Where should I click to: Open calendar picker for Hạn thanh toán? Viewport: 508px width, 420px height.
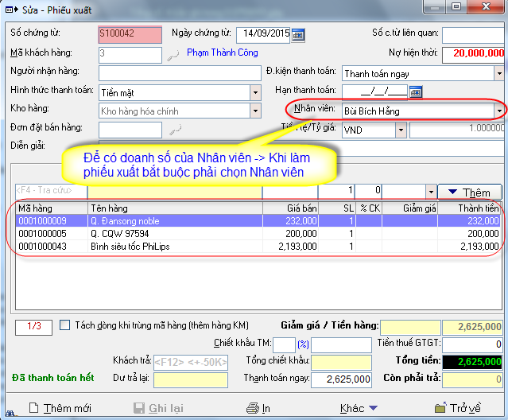click(415, 91)
